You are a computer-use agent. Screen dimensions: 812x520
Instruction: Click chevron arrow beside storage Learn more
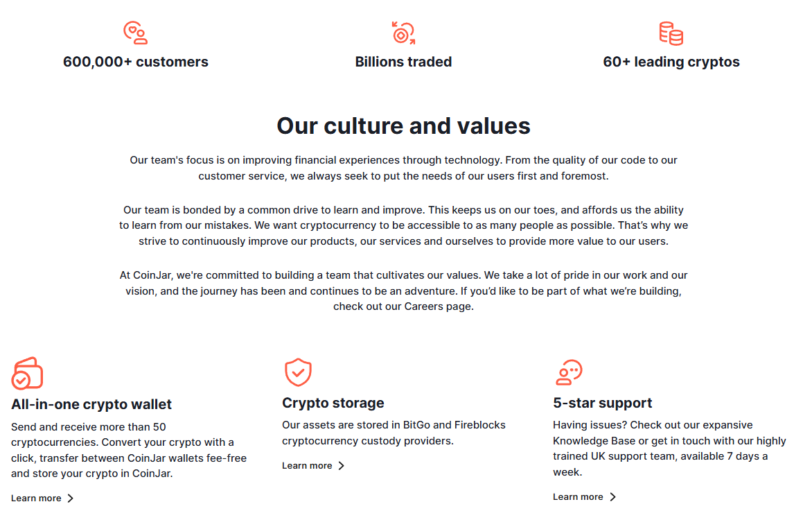tap(342, 465)
